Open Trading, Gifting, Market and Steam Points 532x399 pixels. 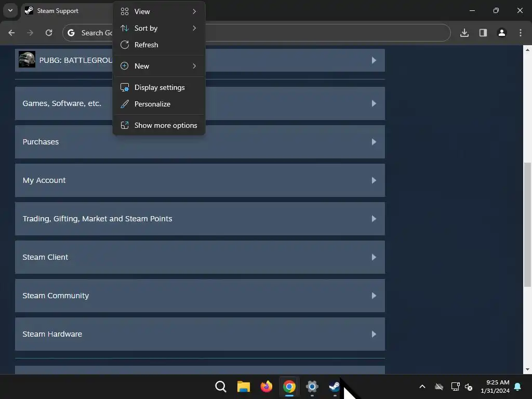(x=200, y=219)
